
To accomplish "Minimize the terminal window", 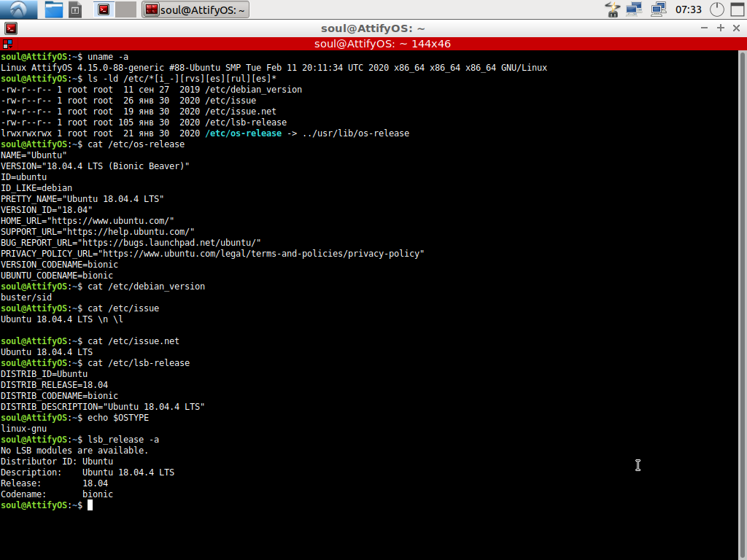I will click(704, 28).
